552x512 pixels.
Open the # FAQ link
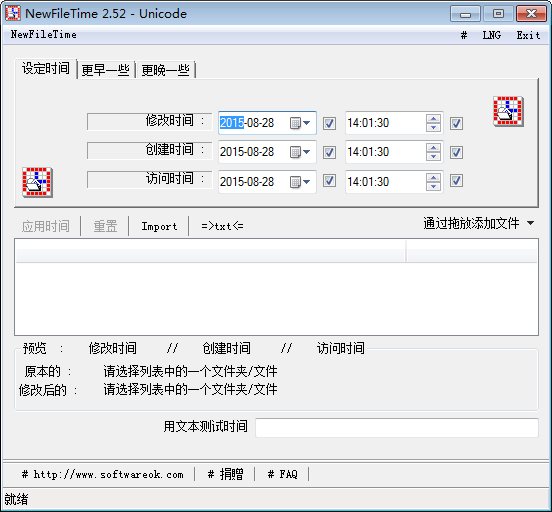282,474
